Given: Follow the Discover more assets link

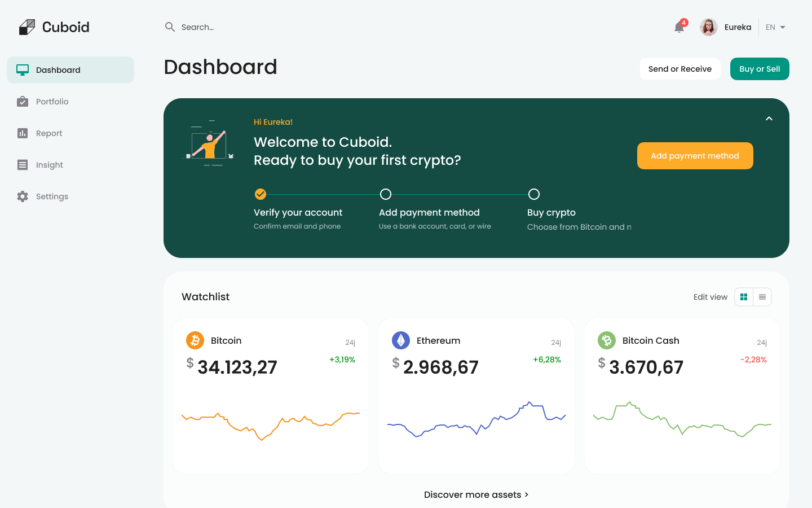Looking at the screenshot, I should tap(476, 494).
